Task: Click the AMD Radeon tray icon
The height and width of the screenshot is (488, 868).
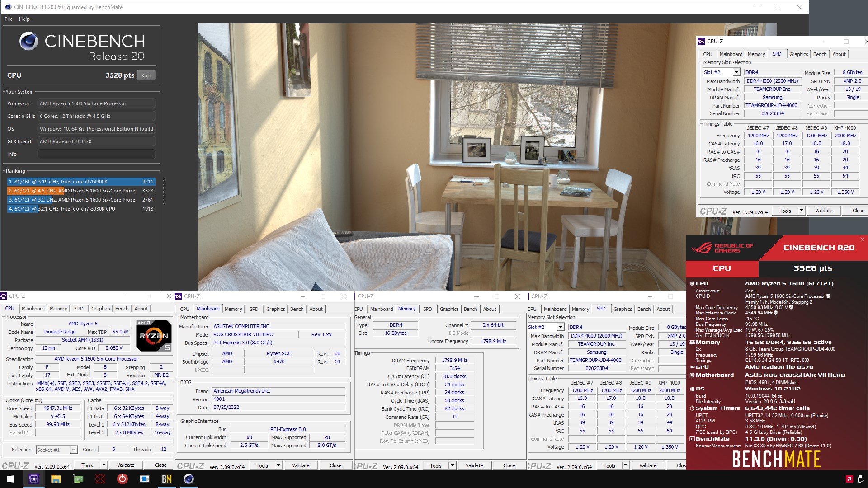Action: [x=849, y=479]
